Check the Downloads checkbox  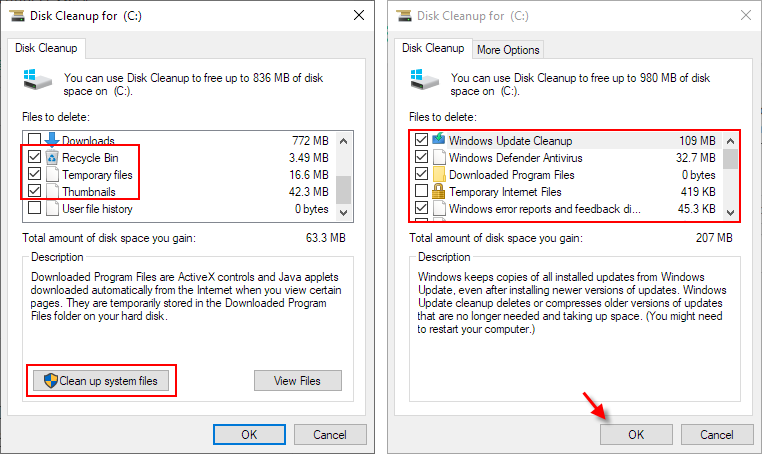(x=34, y=140)
